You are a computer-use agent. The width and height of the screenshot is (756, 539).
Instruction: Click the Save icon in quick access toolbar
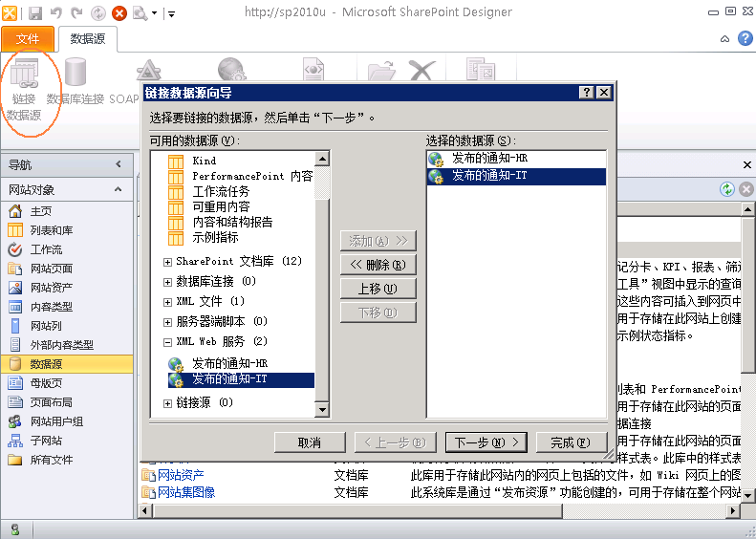coord(35,13)
